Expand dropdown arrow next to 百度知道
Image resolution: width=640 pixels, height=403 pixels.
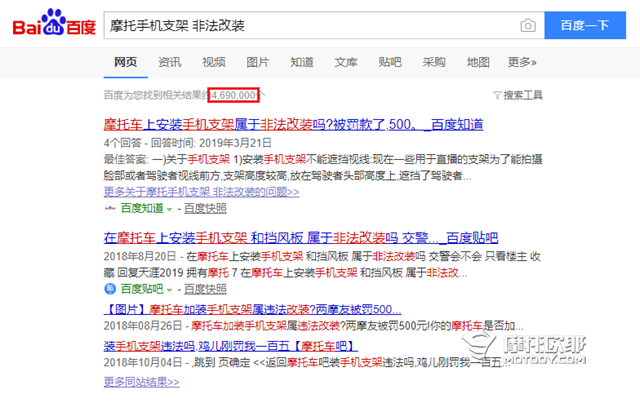tap(169, 209)
